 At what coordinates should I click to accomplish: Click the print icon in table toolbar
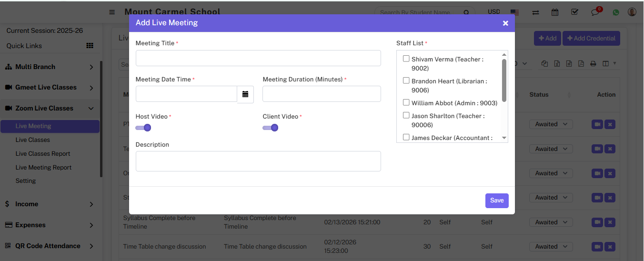(593, 64)
